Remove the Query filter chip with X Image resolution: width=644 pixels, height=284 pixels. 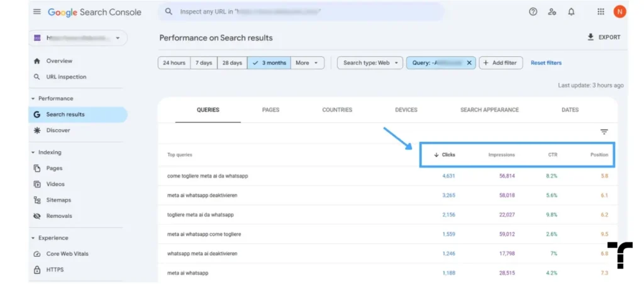469,63
